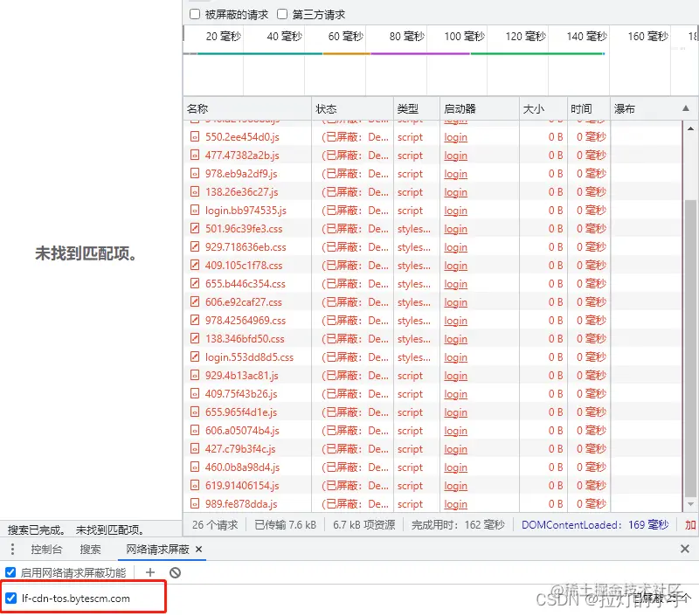Click stylesheet icon of 138.346bfd50.css
The width and height of the screenshot is (699, 616).
point(195,338)
